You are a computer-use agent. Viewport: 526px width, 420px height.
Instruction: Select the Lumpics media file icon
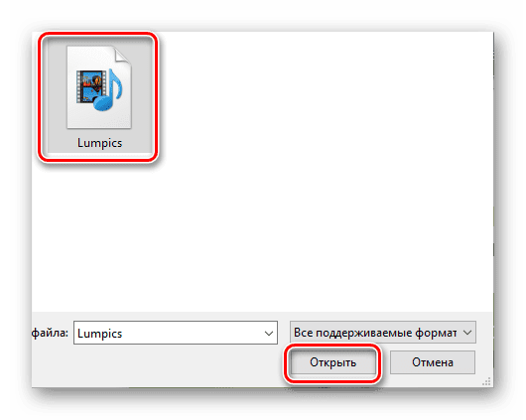pos(99,87)
